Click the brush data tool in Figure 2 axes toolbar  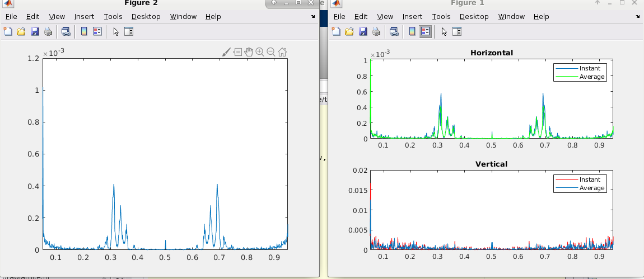(x=226, y=52)
